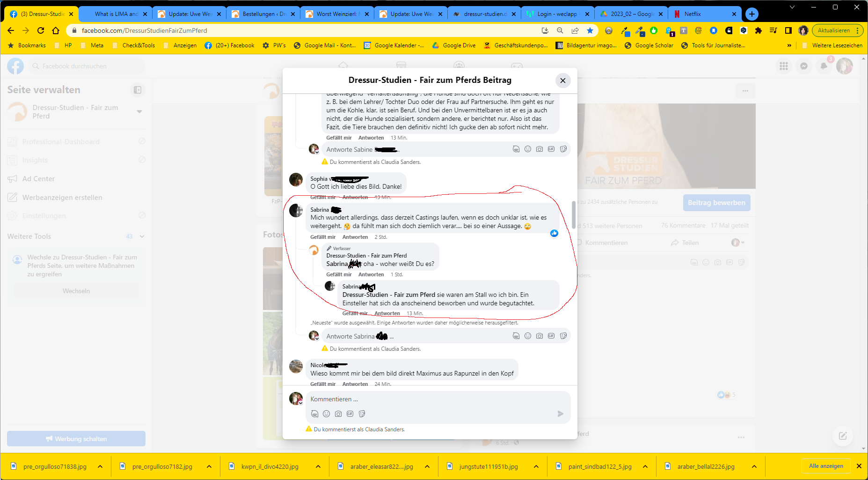Viewport: 868px width, 480px height.
Task: Click Antworten under Nicole's comment
Action: pyautogui.click(x=355, y=384)
